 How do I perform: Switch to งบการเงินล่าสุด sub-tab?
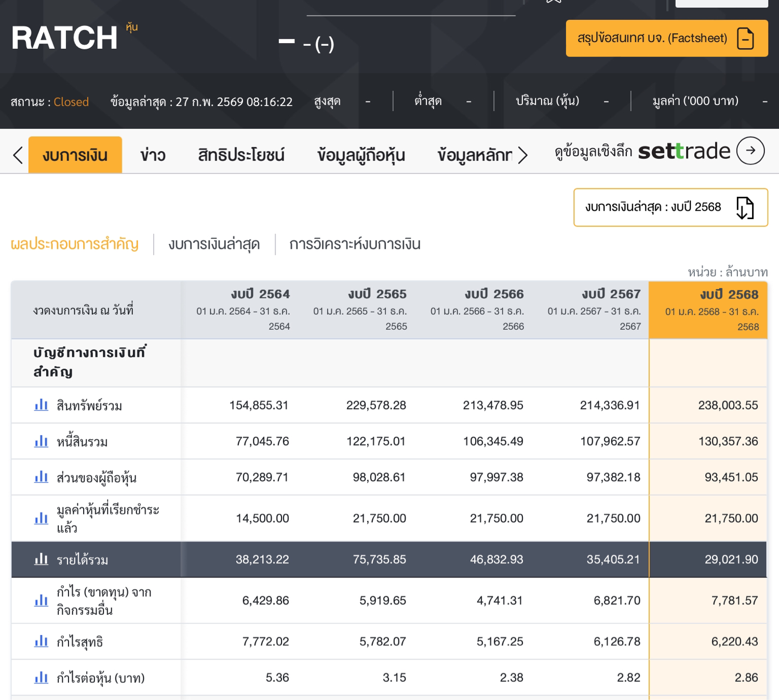pyautogui.click(x=214, y=244)
